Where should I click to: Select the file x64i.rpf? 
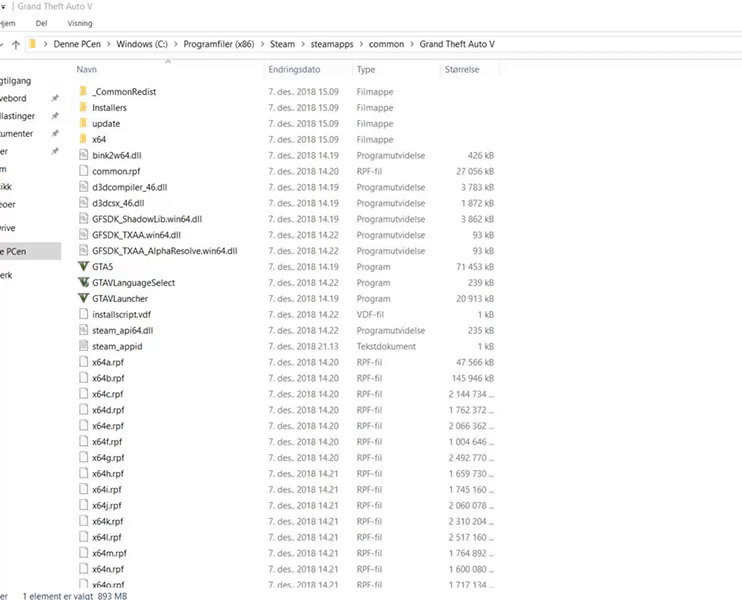click(x=107, y=489)
